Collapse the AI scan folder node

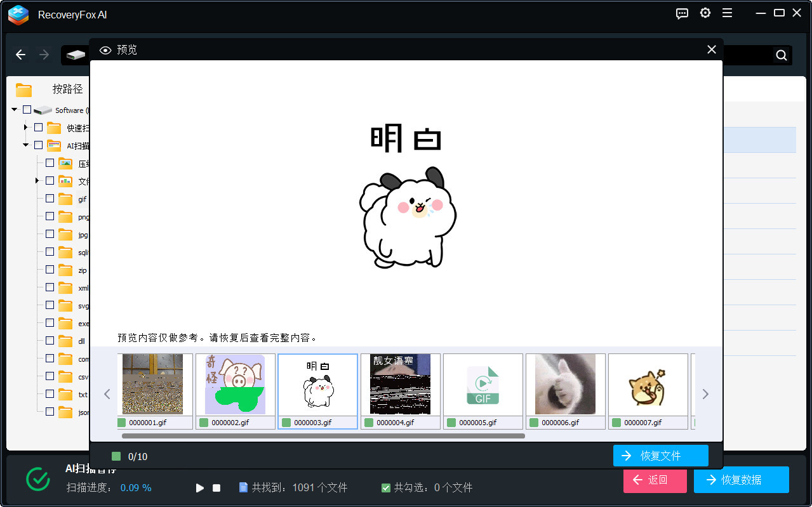(25, 145)
